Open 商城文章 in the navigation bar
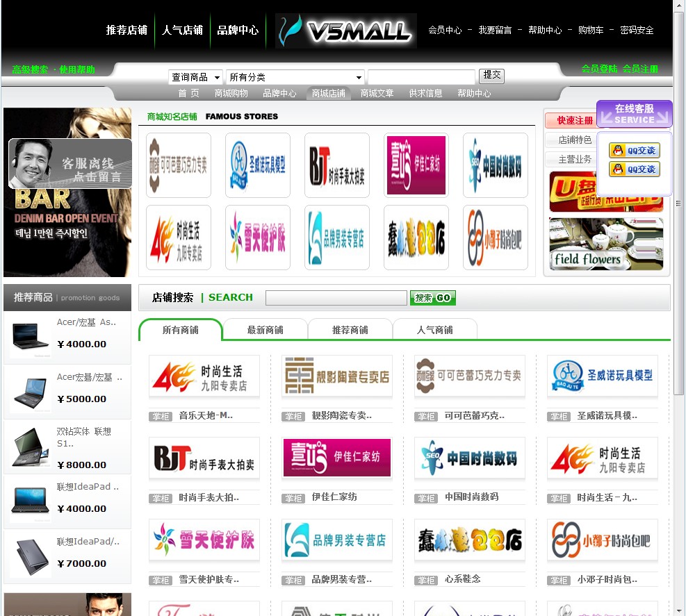 377,93
